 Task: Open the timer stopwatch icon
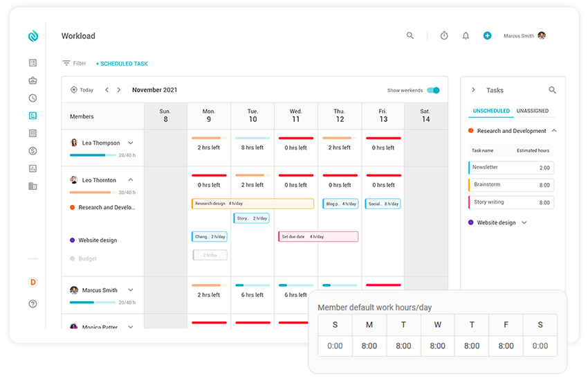[x=444, y=36]
